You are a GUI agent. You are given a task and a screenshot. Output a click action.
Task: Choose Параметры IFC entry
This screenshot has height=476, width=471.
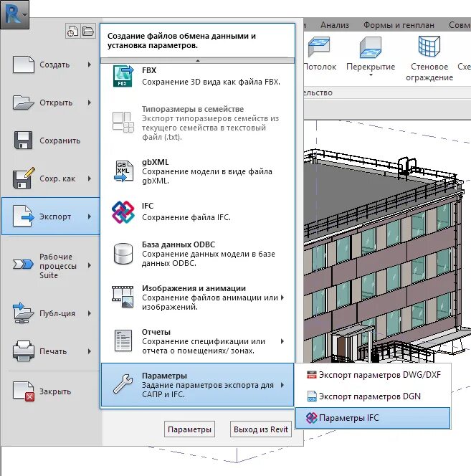pos(374,418)
